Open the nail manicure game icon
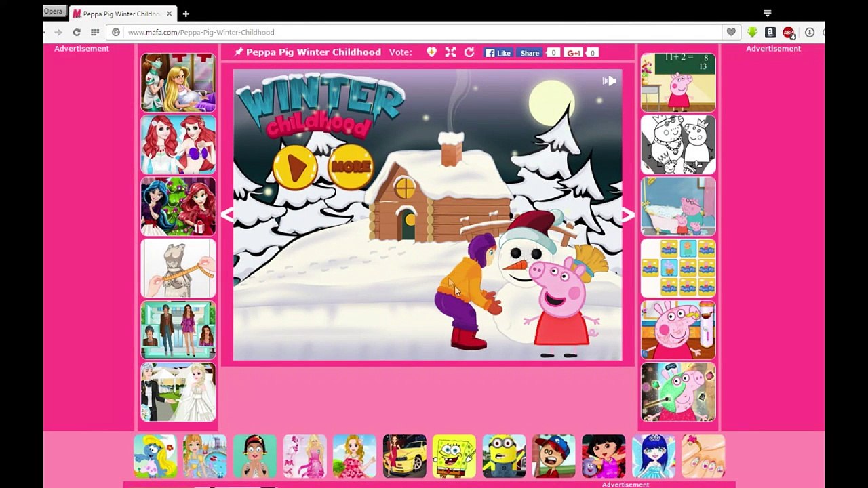This screenshot has width=868, height=488. (x=703, y=456)
